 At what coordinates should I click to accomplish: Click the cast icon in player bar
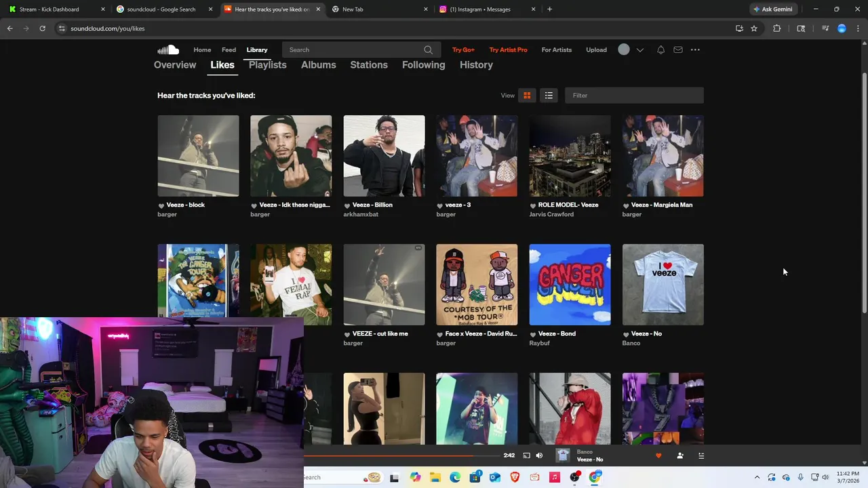[526, 455]
